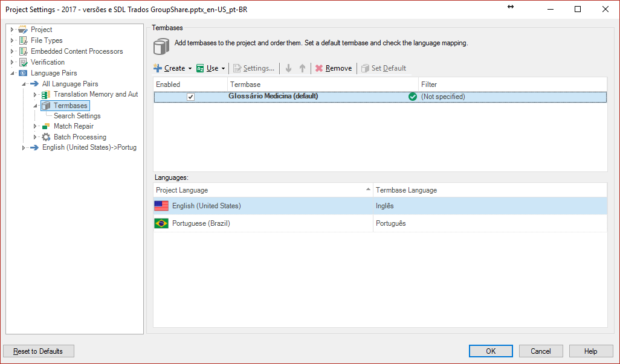
Task: Click the Verification checkmark icon
Action: (x=23, y=62)
